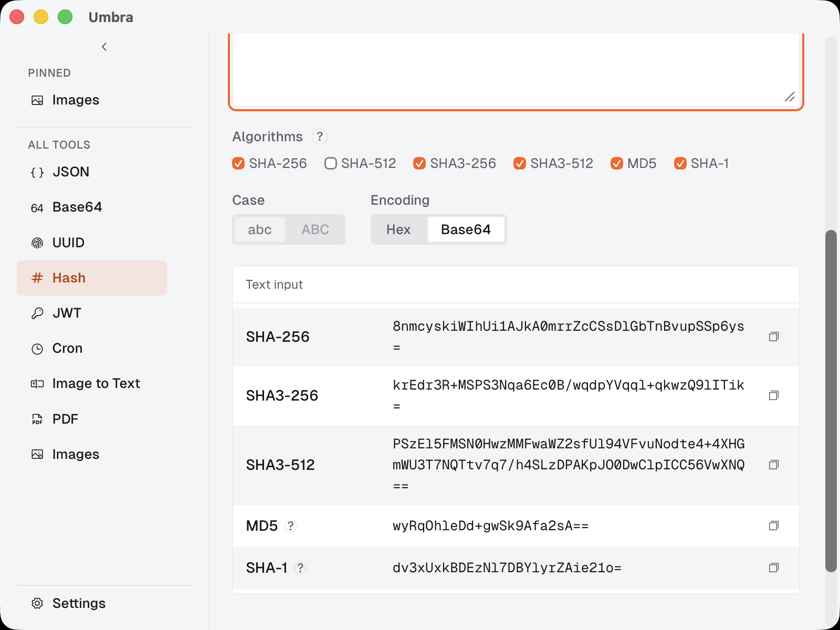
Task: Copy the MD5 hash result
Action: (773, 526)
